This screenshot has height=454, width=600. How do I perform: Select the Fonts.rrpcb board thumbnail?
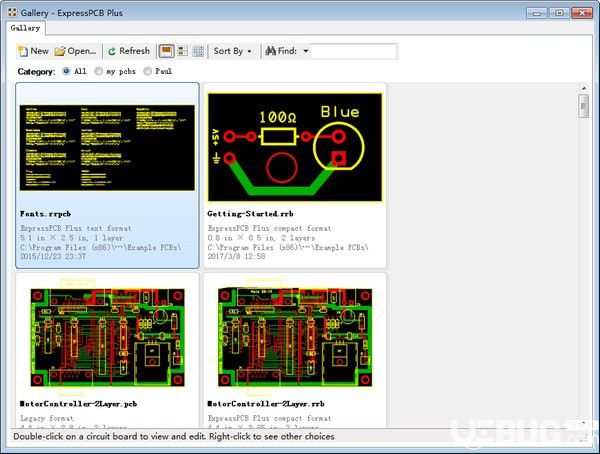point(107,148)
